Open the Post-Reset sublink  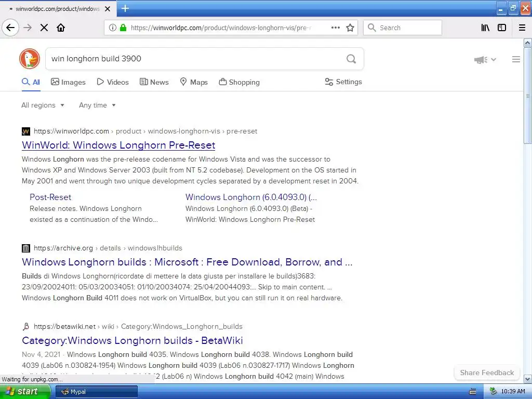click(50, 197)
